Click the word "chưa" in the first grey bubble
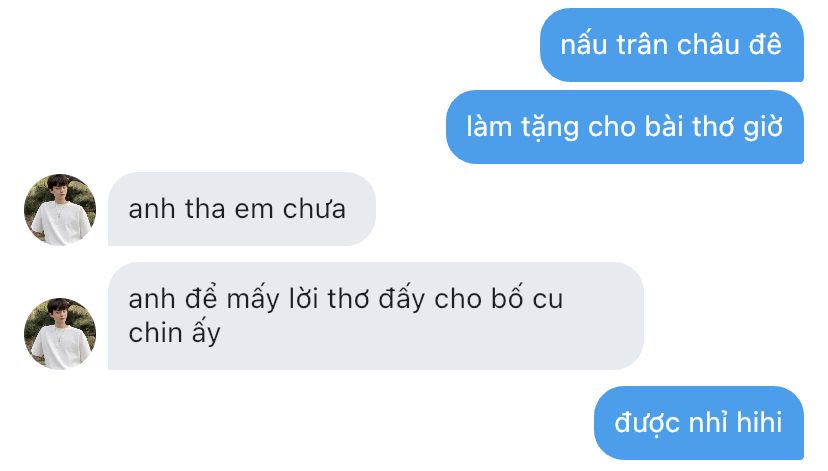 (314, 209)
